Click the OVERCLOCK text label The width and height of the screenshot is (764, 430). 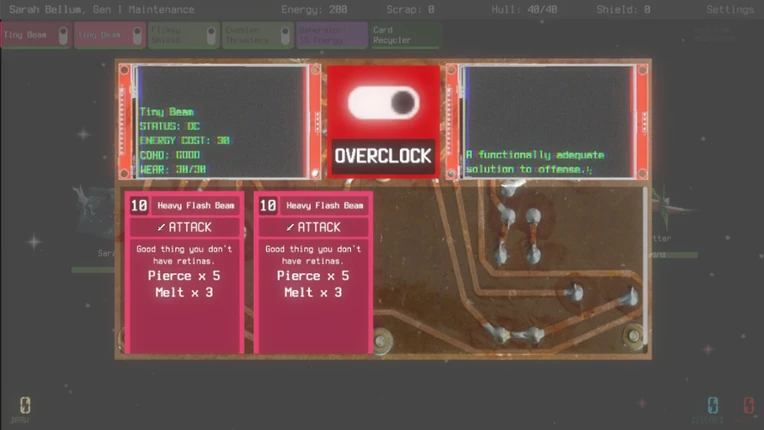383,156
